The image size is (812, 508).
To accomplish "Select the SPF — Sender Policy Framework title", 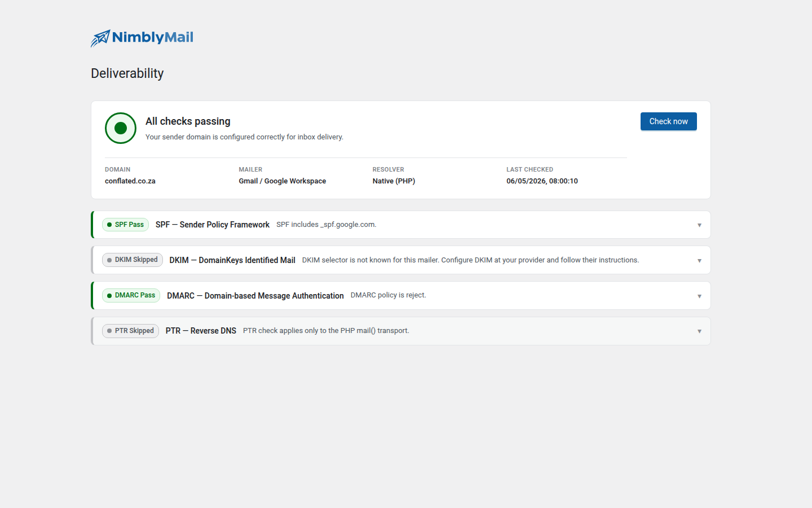I will tap(213, 225).
